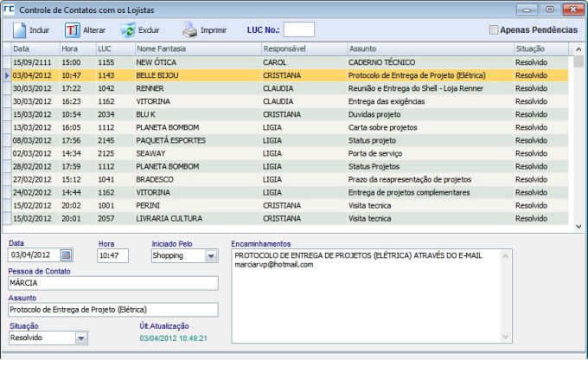The height and width of the screenshot is (367, 588).
Task: Click the table scrollbar down arrow
Action: 578,226
